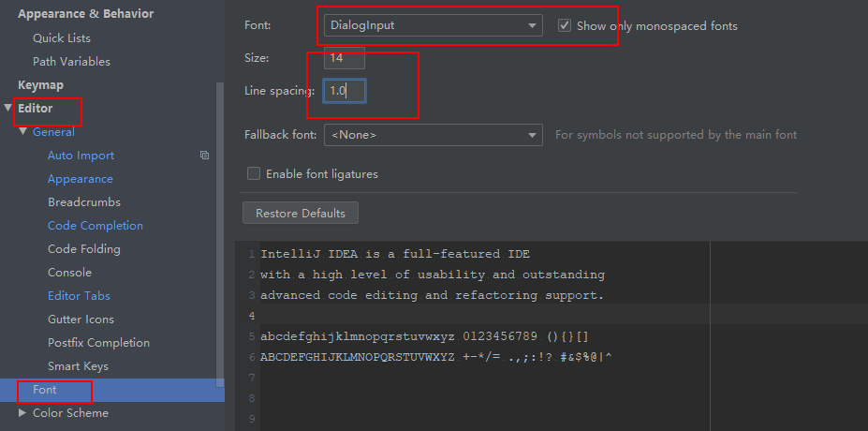
Task: Open Quick Lists settings
Action: [x=62, y=38]
